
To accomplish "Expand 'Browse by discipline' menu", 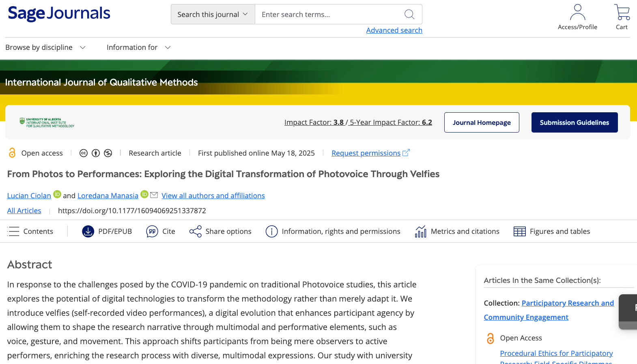I will (x=45, y=47).
